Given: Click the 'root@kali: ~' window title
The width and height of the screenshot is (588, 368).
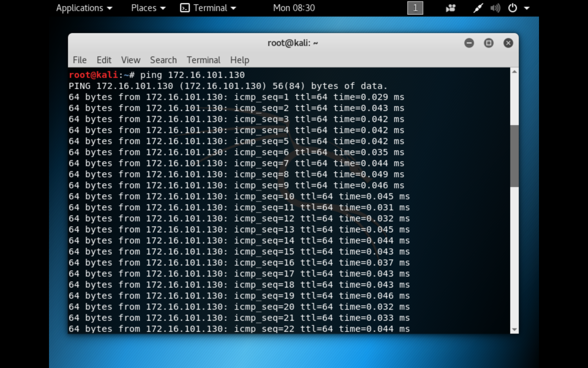Looking at the screenshot, I should 293,43.
